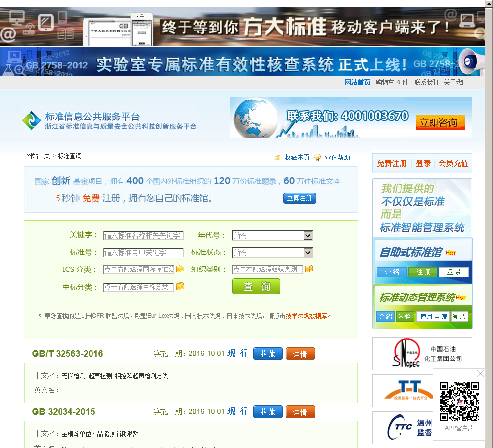Click the lightbulb icon beside 查询帮助

[317, 157]
